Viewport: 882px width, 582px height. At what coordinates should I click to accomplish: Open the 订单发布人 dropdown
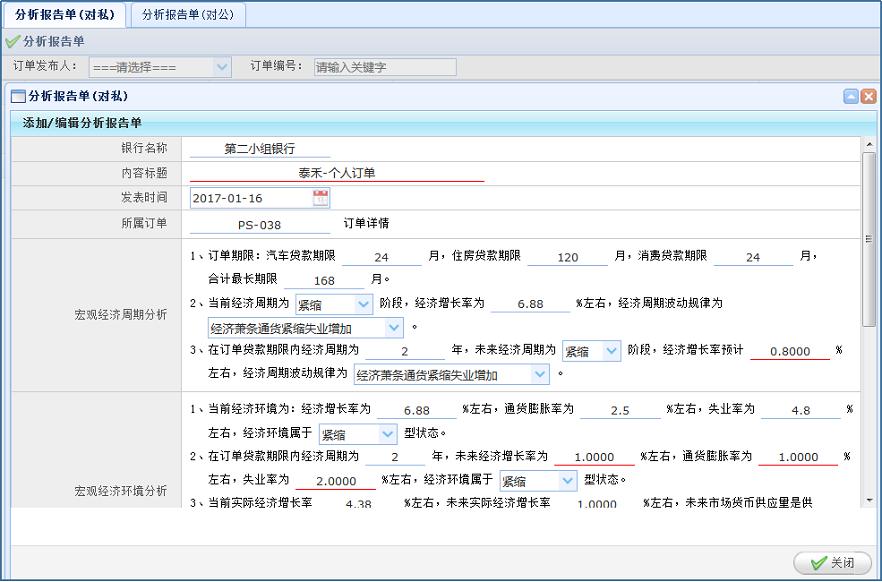point(160,67)
